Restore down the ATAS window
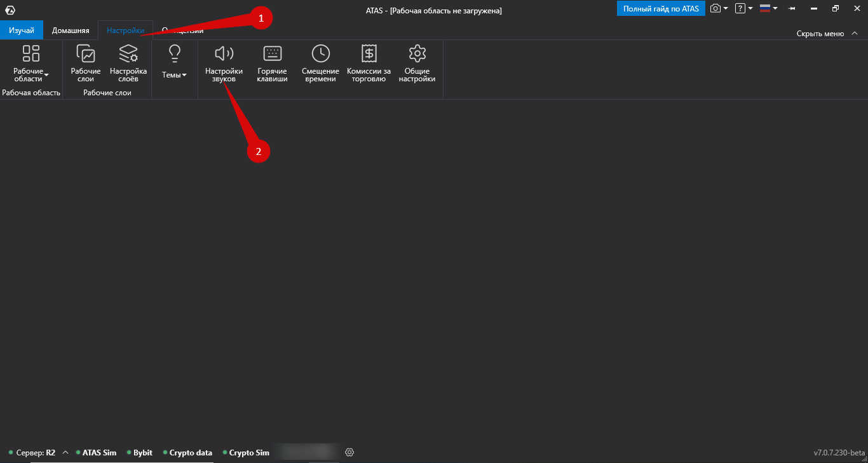868x463 pixels. (836, 9)
